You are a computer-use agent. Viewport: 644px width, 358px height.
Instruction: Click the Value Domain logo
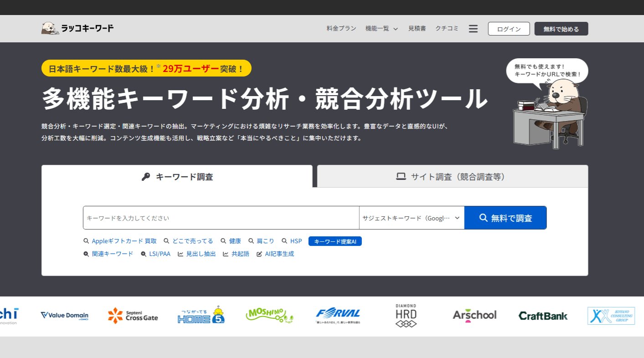pyautogui.click(x=64, y=316)
